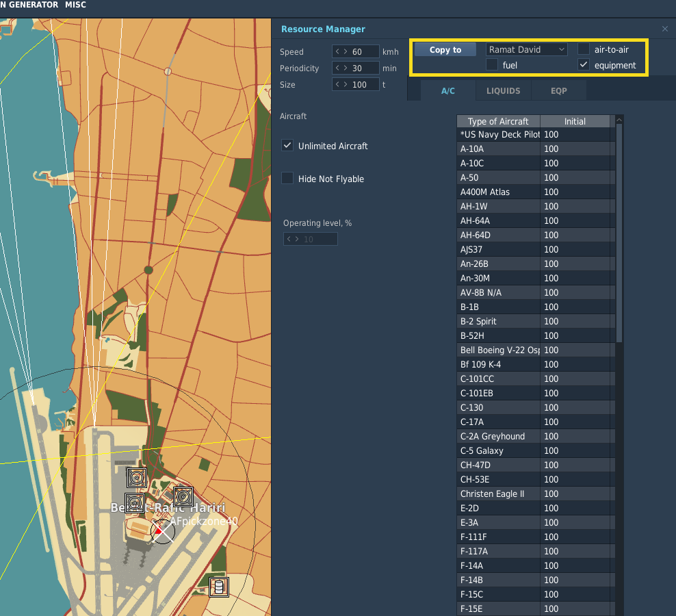Decrease the Speed value with the left arrow
The image size is (676, 616).
337,51
